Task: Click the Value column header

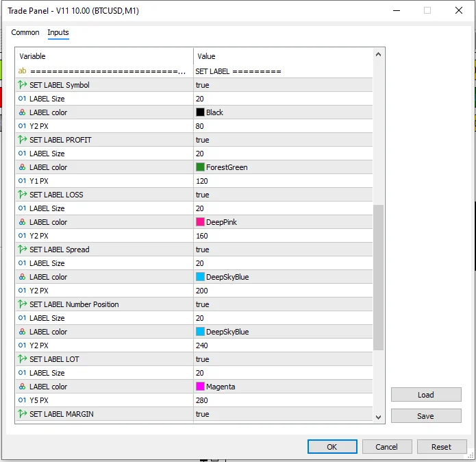Action: tap(283, 56)
